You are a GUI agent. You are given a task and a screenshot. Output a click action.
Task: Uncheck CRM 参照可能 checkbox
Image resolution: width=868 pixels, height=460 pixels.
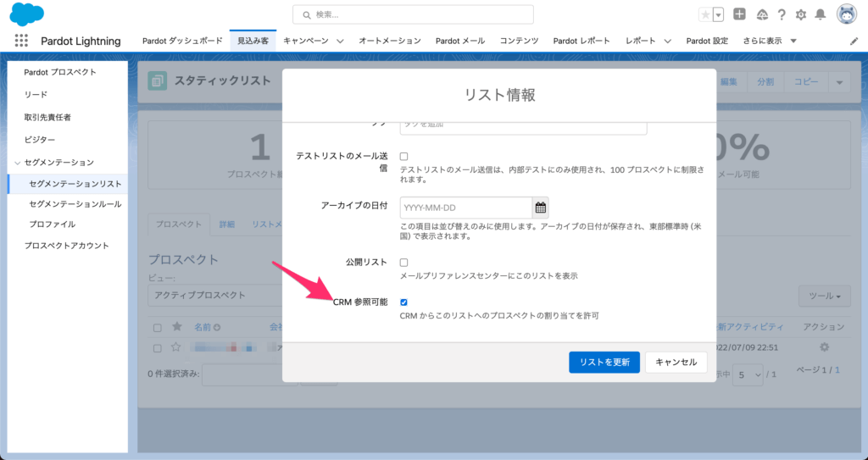(403, 302)
